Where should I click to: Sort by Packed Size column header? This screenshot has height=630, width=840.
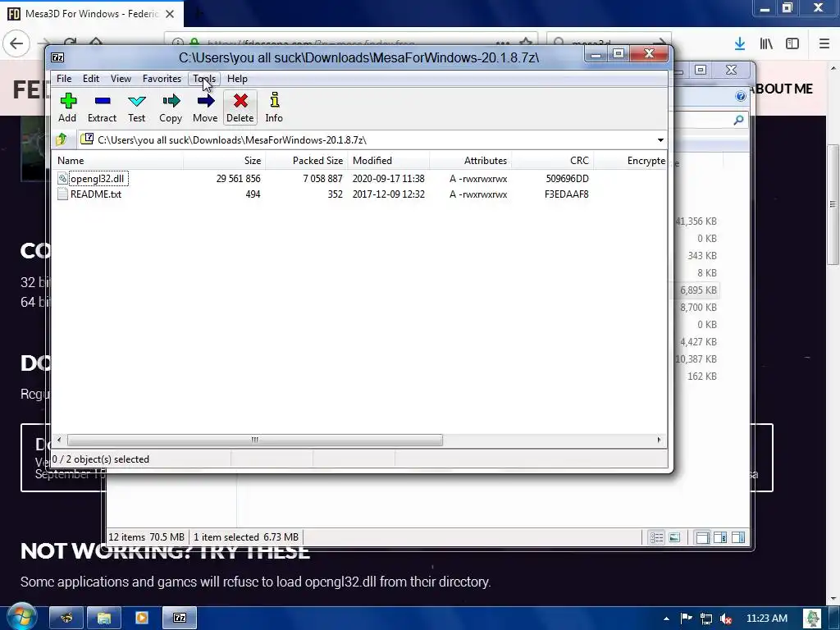point(307,161)
